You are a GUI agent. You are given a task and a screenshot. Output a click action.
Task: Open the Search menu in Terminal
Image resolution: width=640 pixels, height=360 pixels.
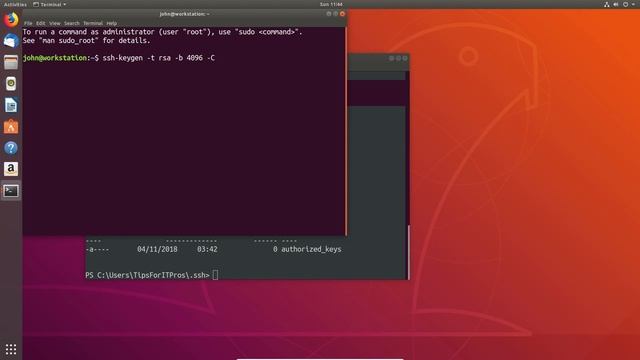point(72,23)
